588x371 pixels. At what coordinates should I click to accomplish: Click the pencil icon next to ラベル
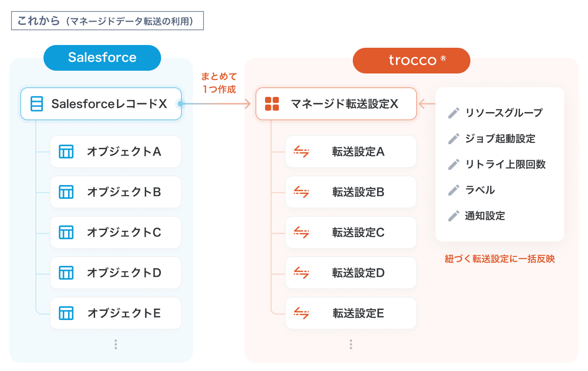pyautogui.click(x=453, y=190)
